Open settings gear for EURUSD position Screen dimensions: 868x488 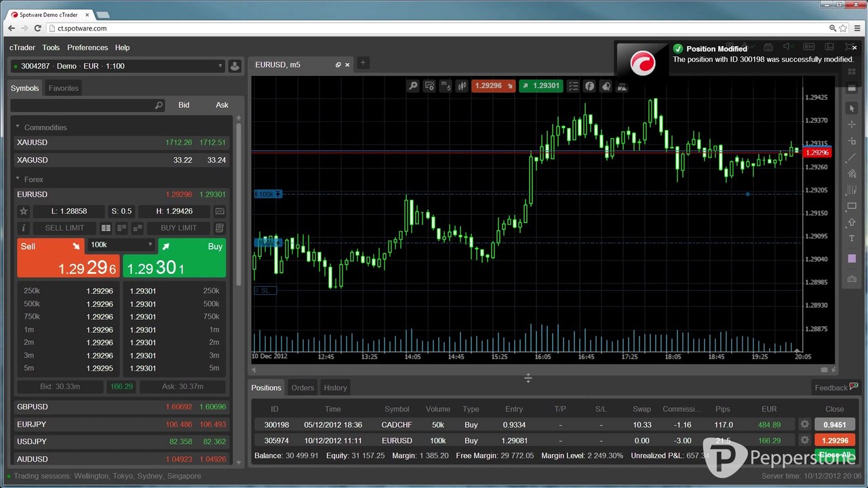pyautogui.click(x=805, y=441)
